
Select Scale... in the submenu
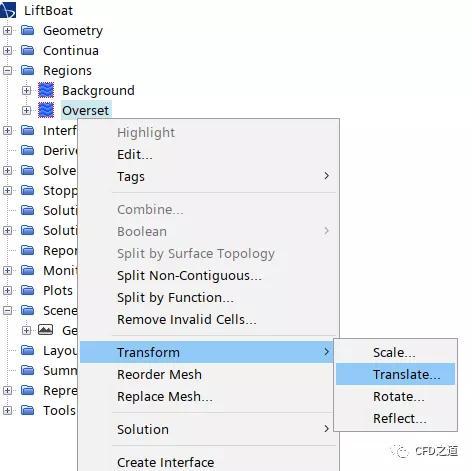coord(395,352)
